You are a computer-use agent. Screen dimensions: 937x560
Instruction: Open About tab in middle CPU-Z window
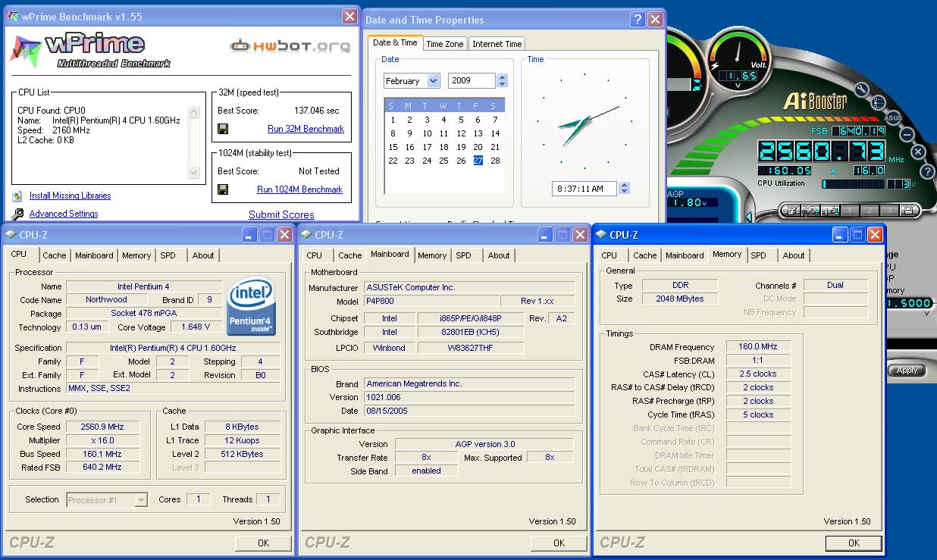point(499,255)
